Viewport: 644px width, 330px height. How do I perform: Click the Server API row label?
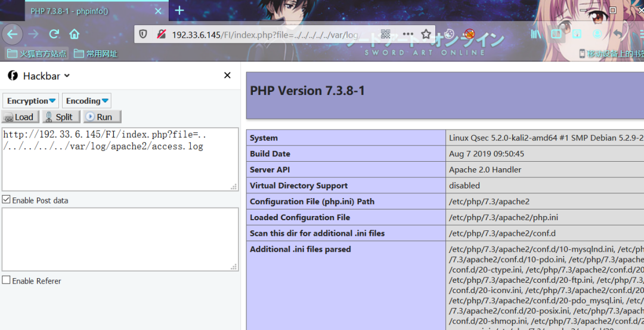(270, 169)
